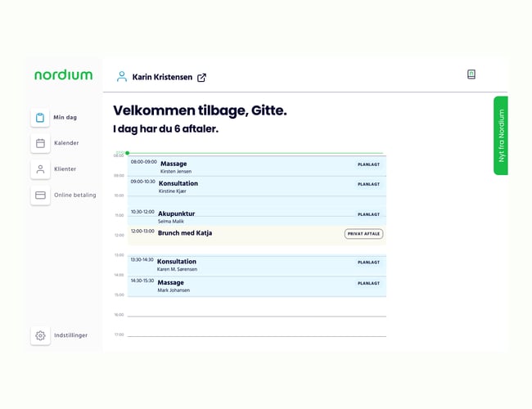The height and width of the screenshot is (409, 532).
Task: Open Konsultation with Karen M. Sørensen
Action: [x=257, y=265]
